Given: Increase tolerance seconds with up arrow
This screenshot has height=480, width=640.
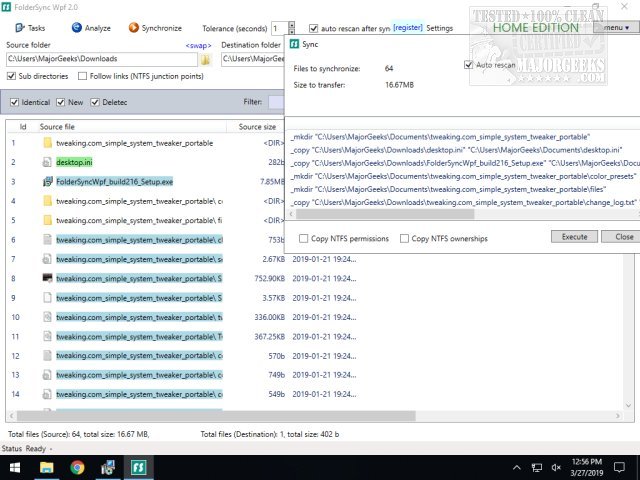Looking at the screenshot, I should coord(291,24).
